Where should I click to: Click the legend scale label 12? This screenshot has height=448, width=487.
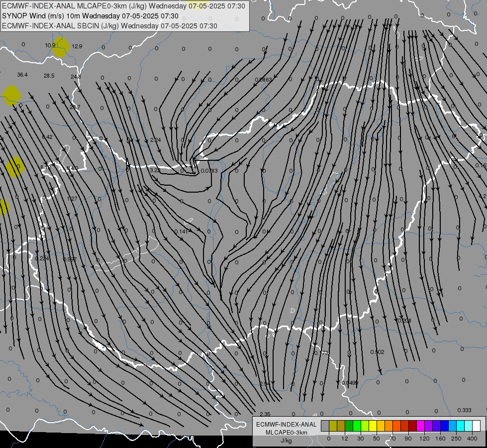tap(344, 439)
